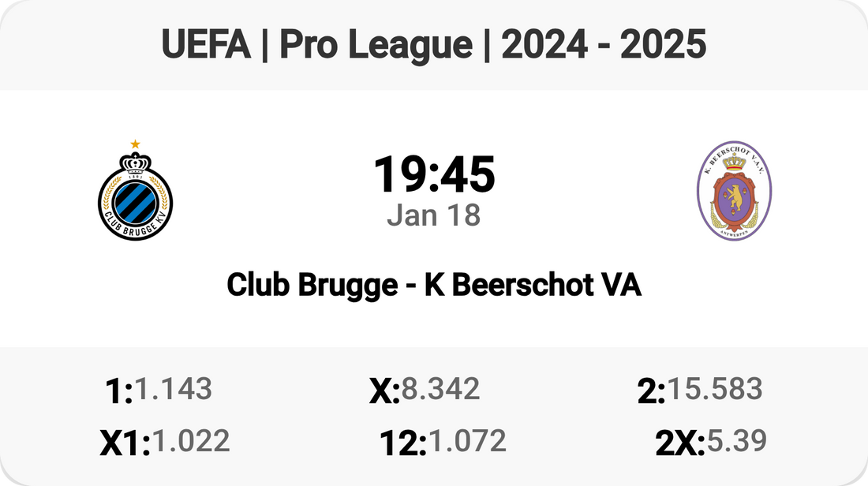The width and height of the screenshot is (868, 486).
Task: Open K Beerschot VA name in match title
Action: pyautogui.click(x=533, y=285)
